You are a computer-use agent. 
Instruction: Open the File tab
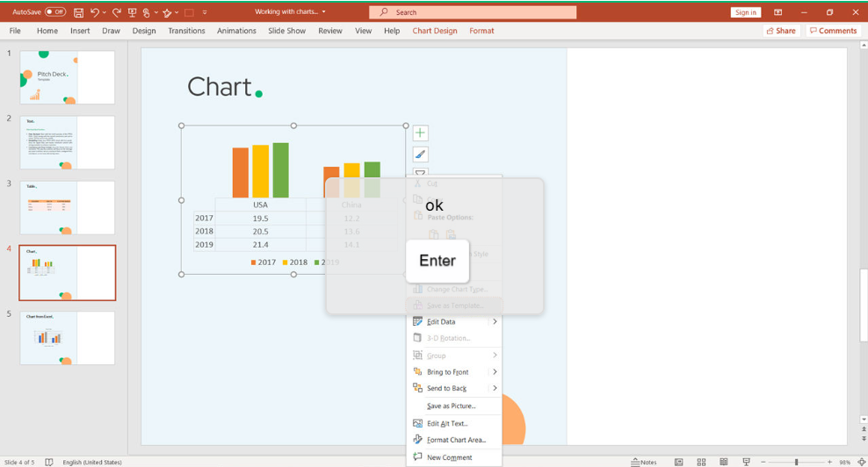coord(15,31)
